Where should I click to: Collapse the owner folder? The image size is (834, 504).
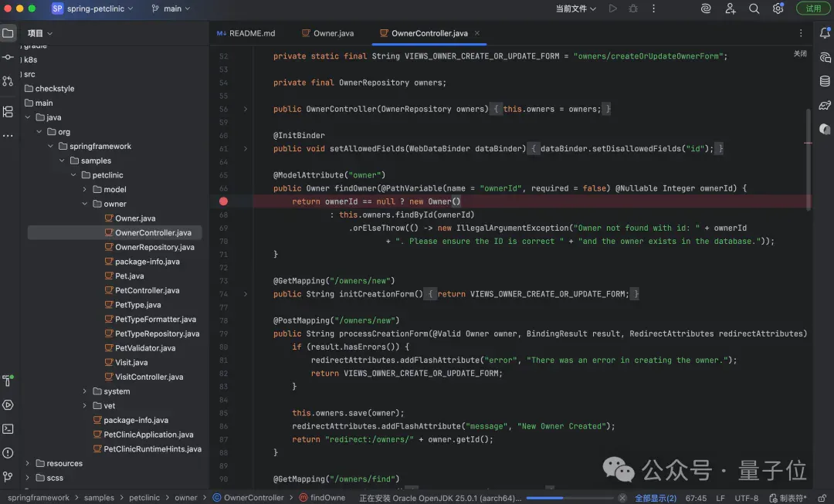(85, 204)
